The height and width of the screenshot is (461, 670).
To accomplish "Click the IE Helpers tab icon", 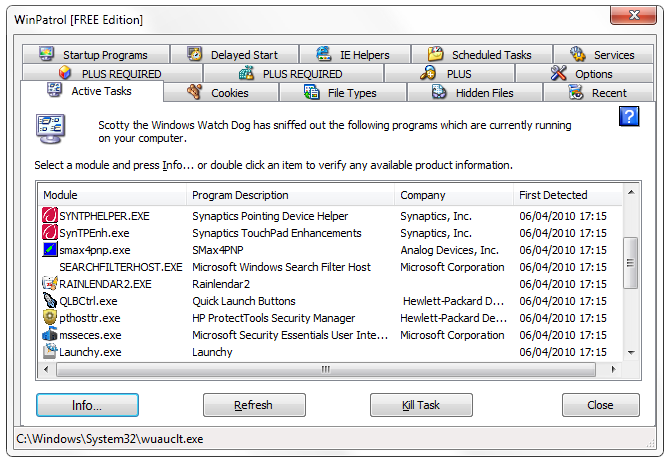I will pos(323,54).
